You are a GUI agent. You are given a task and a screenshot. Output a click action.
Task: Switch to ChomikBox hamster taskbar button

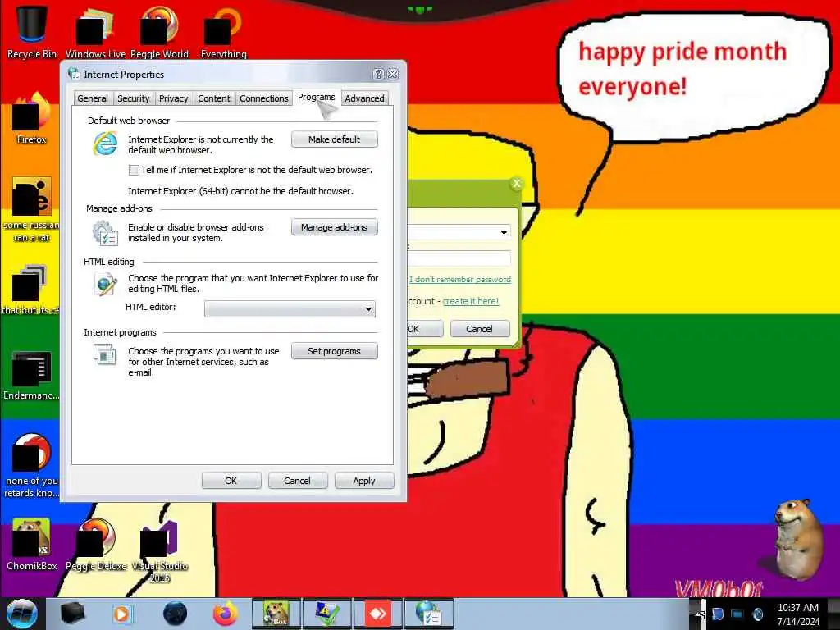pyautogui.click(x=276, y=614)
